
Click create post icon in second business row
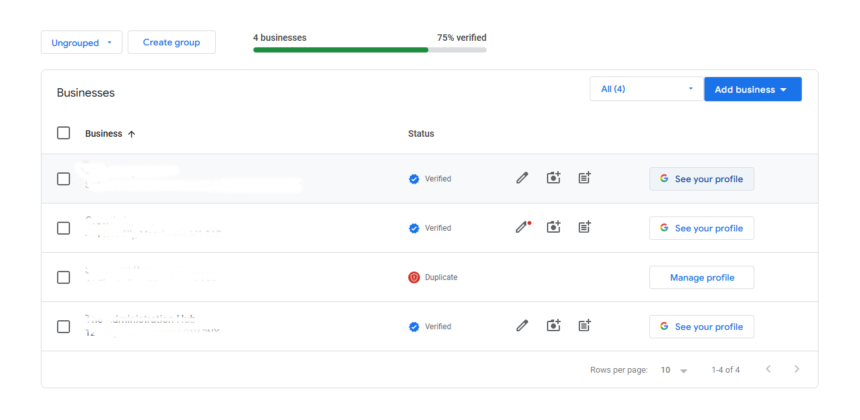[x=585, y=228]
